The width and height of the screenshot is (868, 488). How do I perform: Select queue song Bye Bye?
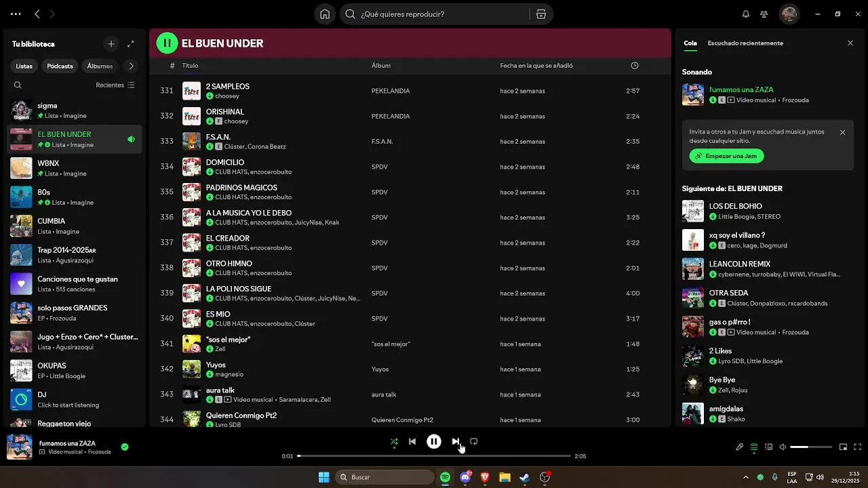[768, 384]
